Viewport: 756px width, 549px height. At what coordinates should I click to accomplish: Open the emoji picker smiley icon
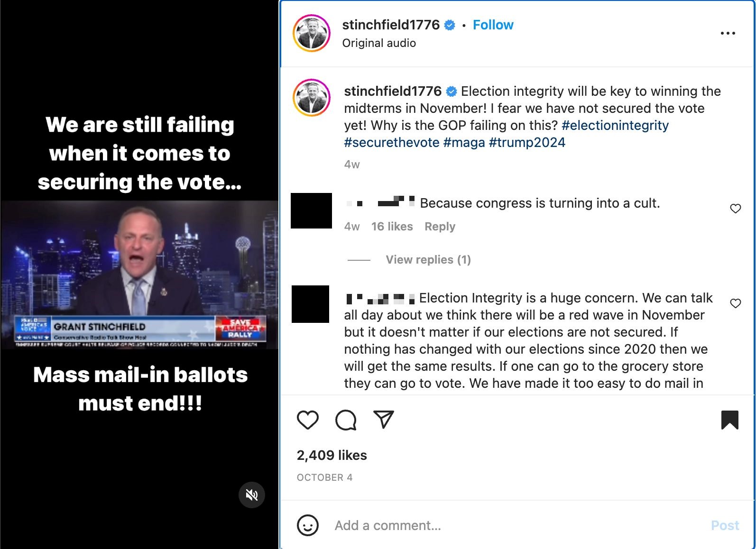coord(308,525)
